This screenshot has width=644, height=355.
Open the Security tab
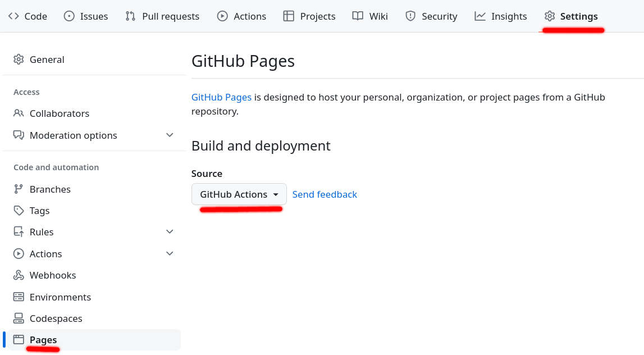pyautogui.click(x=431, y=16)
